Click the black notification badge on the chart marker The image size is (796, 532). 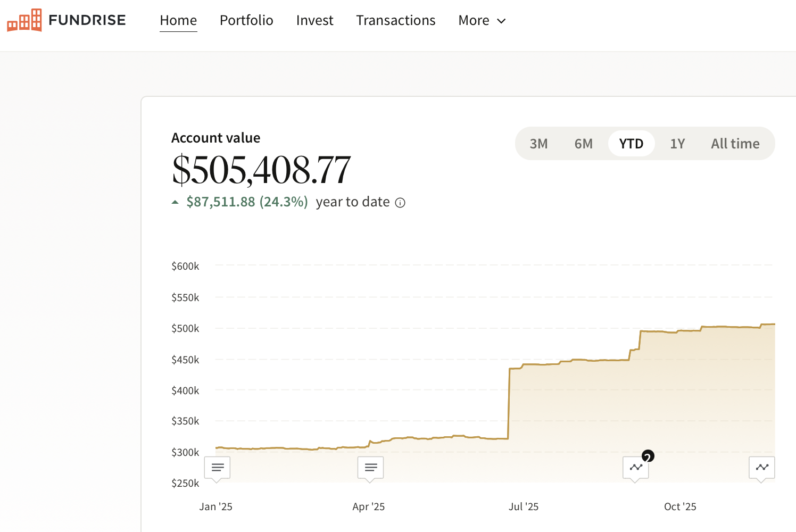tap(648, 456)
